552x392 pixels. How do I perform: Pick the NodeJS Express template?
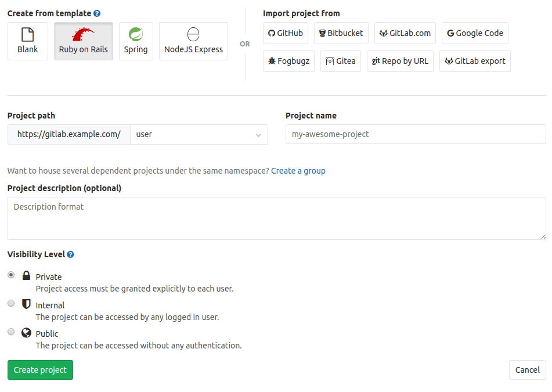tap(193, 41)
